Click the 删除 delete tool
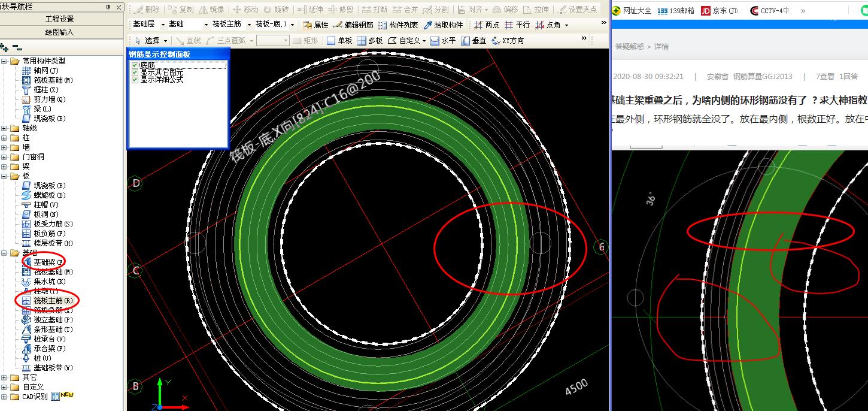 [146, 10]
